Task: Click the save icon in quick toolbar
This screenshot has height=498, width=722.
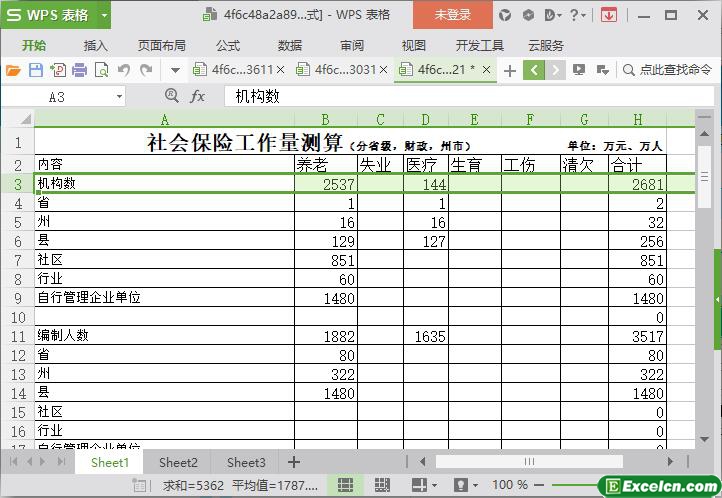Action: (35, 70)
